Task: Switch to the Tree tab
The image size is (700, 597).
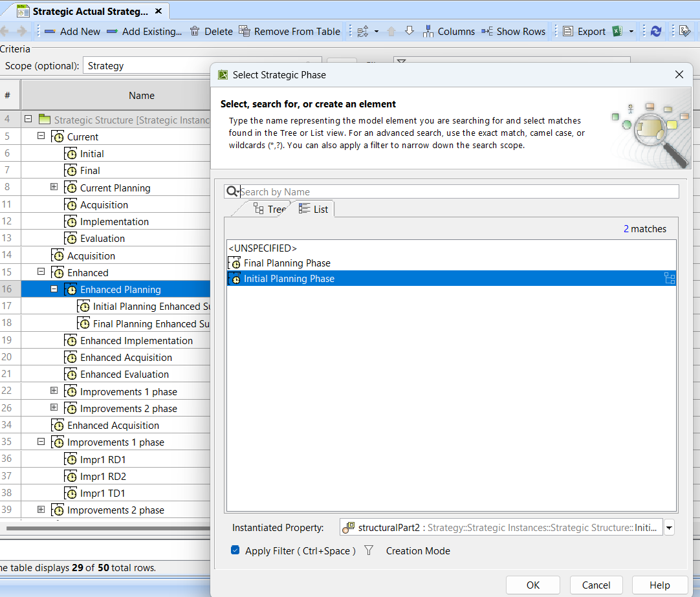Action: pos(270,209)
